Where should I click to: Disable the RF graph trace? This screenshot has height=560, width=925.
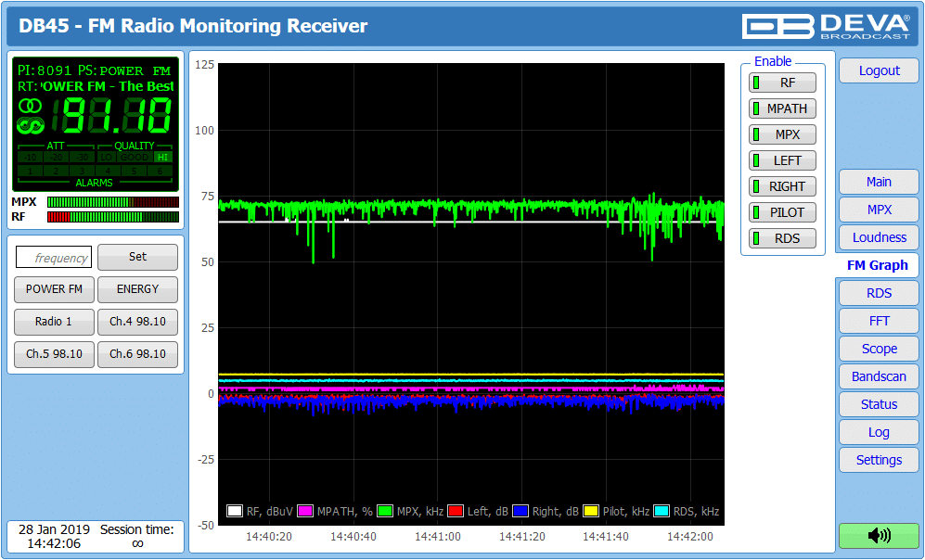point(782,83)
